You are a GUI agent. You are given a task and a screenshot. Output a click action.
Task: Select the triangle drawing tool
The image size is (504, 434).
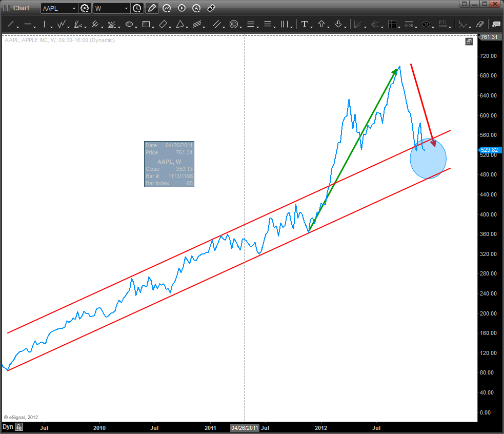(x=180, y=24)
